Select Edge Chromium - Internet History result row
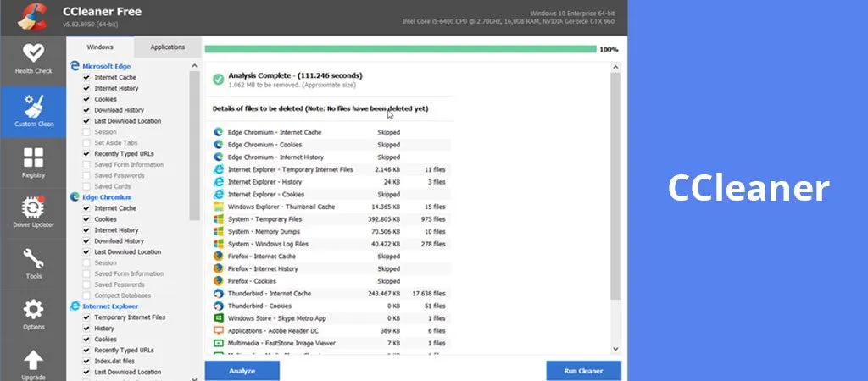 click(x=331, y=157)
